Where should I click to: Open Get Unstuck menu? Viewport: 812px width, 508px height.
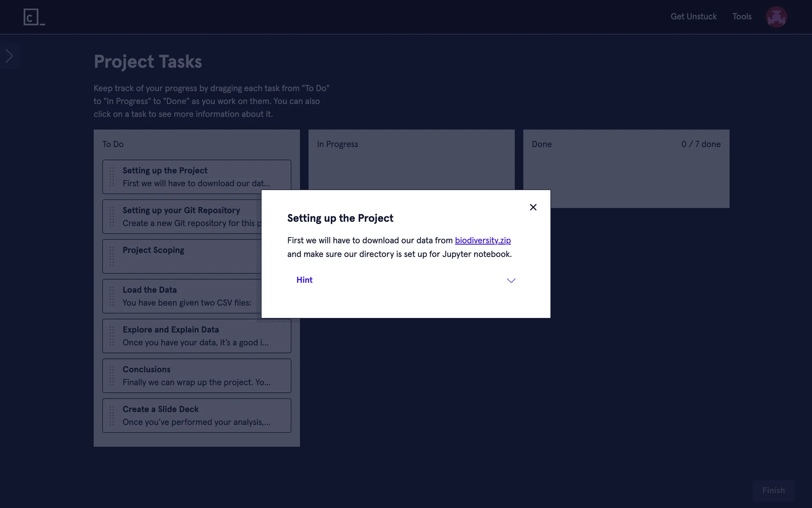pos(694,17)
